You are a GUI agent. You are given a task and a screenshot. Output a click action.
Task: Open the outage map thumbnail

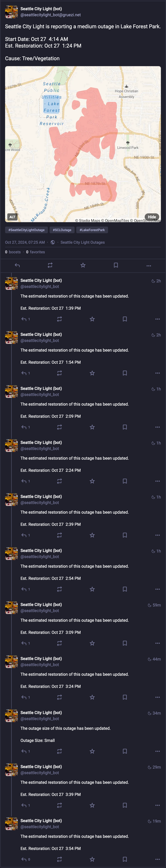click(83, 144)
